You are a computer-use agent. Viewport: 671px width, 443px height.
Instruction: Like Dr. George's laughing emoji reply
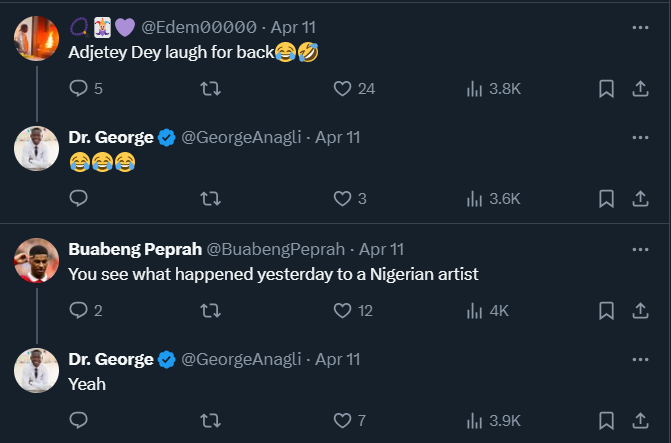point(343,198)
